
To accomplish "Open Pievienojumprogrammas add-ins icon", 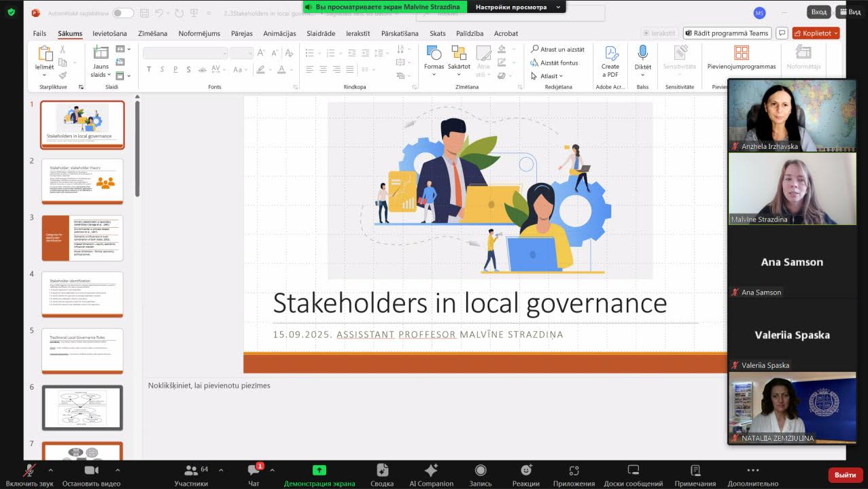I will 742,53.
